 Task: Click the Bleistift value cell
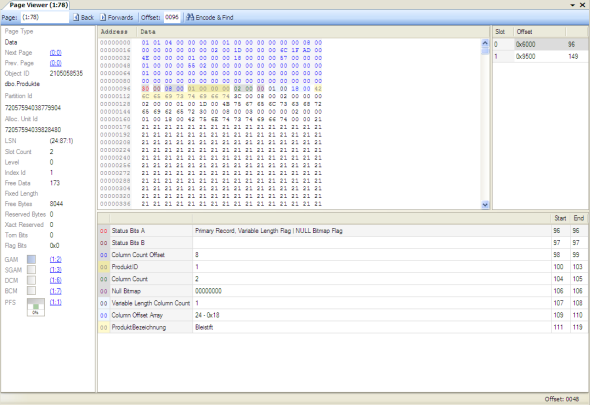pyautogui.click(x=372, y=327)
